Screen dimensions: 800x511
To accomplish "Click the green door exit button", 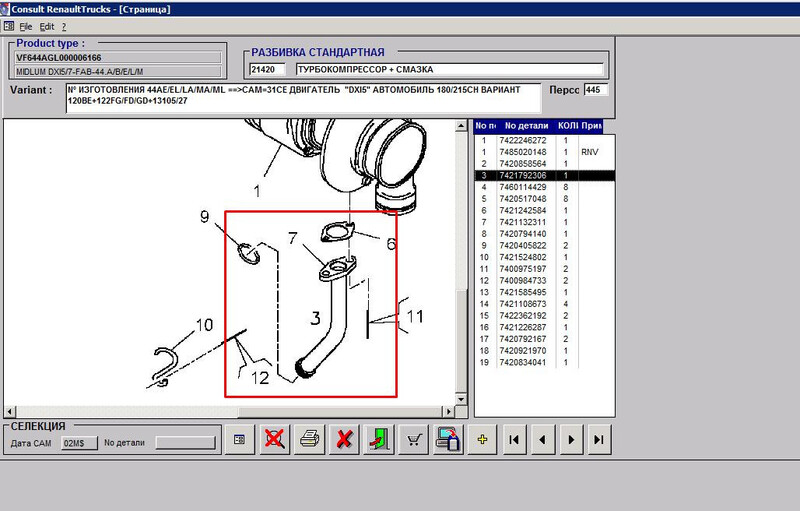I will click(x=379, y=439).
